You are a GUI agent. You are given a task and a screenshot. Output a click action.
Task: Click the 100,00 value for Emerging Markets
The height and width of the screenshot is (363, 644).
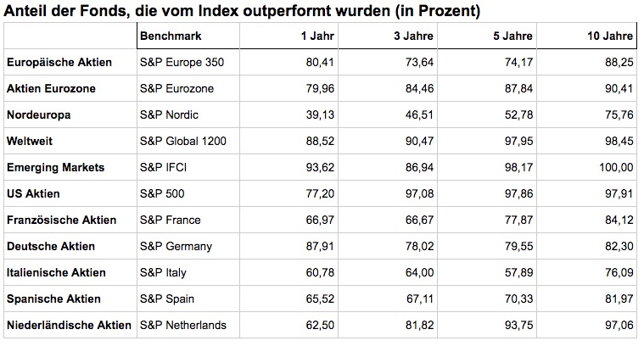[x=615, y=167]
